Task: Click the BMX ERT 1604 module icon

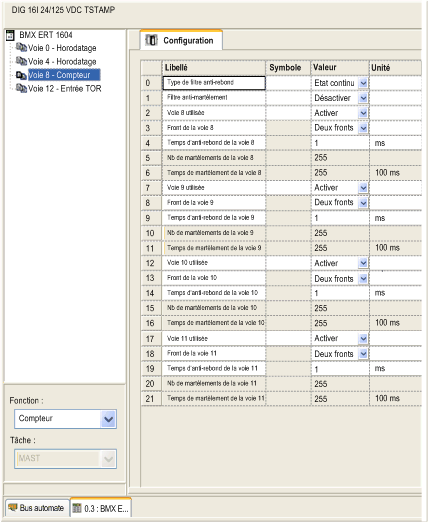Action: pyautogui.click(x=10, y=35)
